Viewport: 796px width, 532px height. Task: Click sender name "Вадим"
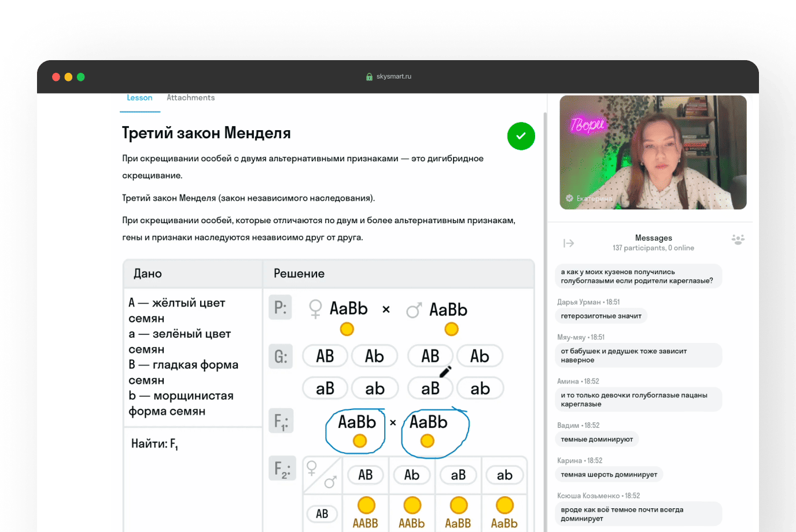568,425
